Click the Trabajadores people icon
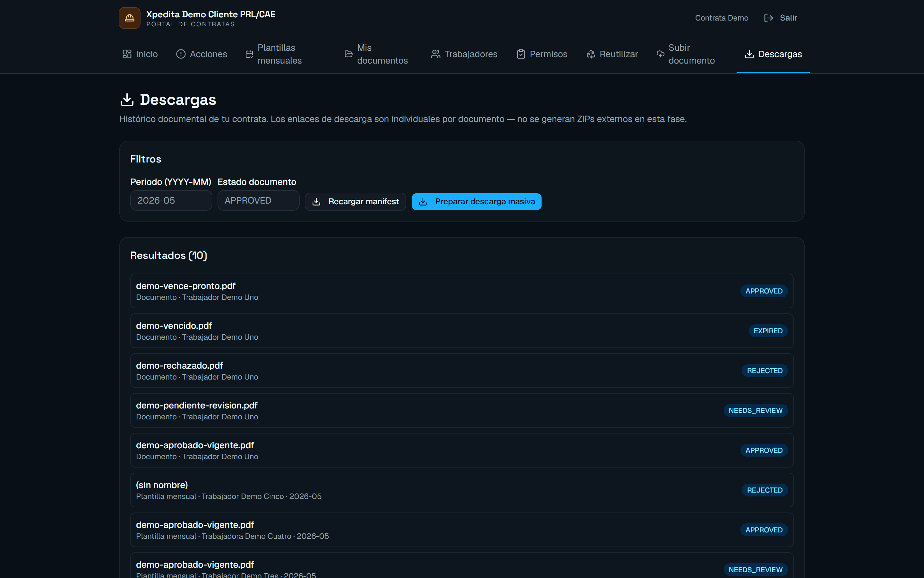Image resolution: width=924 pixels, height=578 pixels. click(435, 54)
